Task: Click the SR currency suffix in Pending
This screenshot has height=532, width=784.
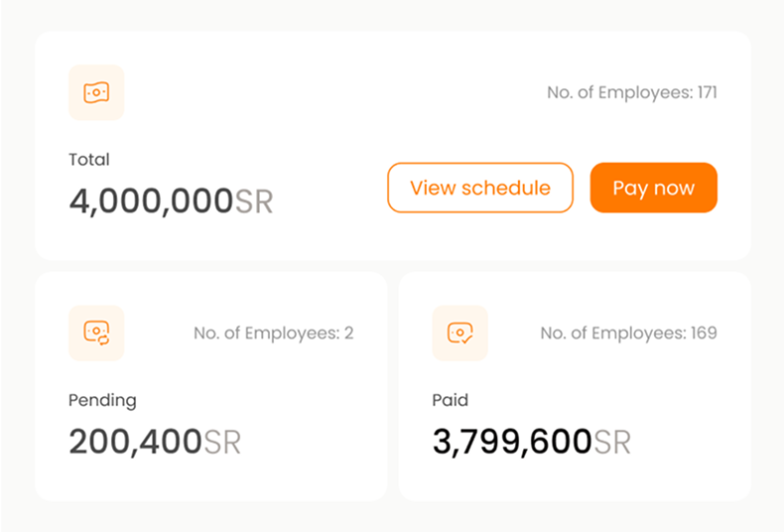Action: click(x=222, y=442)
